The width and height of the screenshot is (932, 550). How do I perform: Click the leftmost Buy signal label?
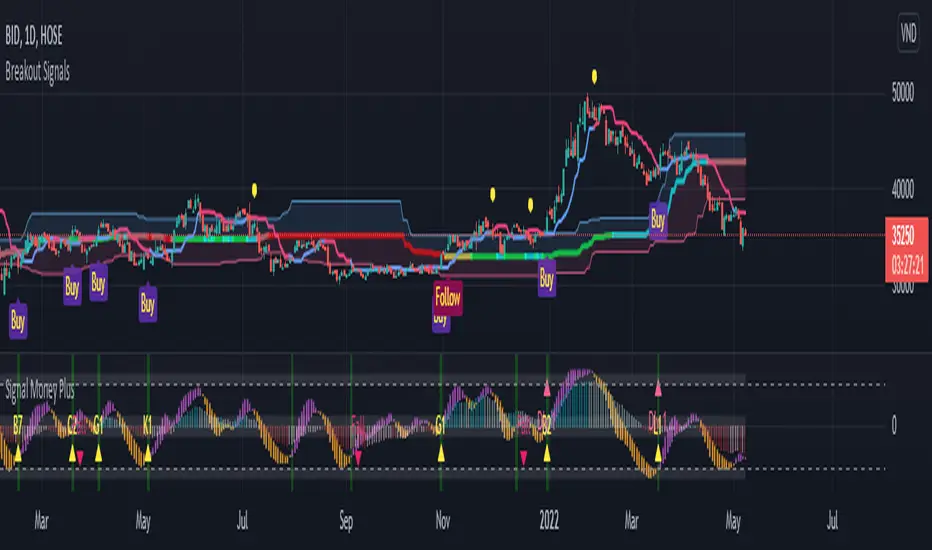tap(18, 320)
